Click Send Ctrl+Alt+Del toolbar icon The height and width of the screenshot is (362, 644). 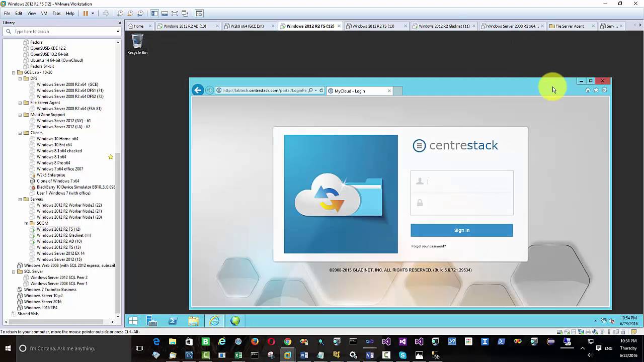106,14
